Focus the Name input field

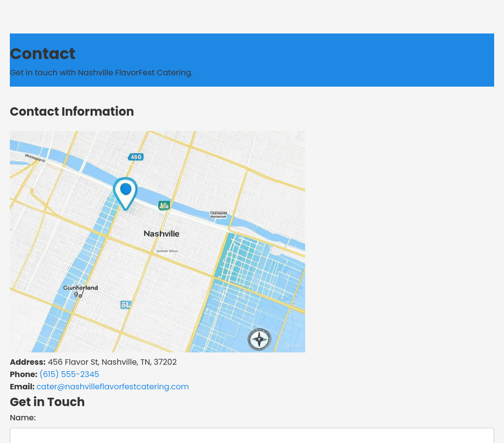(252, 436)
